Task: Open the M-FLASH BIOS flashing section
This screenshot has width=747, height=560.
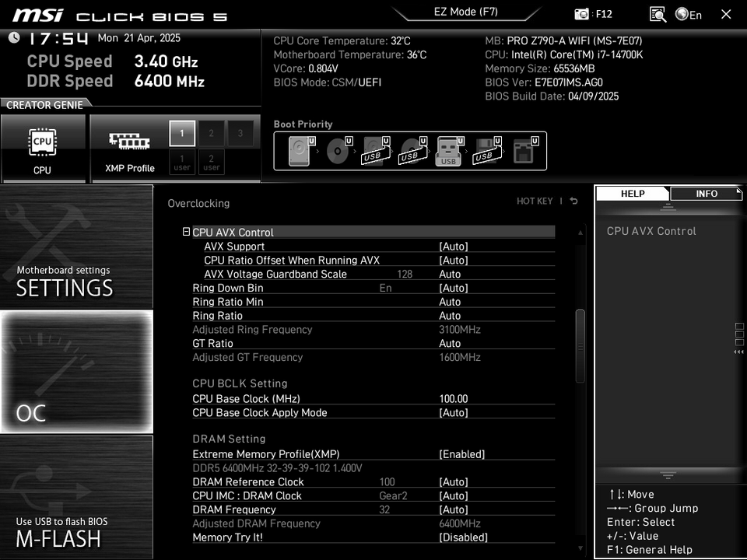Action: [x=76, y=497]
